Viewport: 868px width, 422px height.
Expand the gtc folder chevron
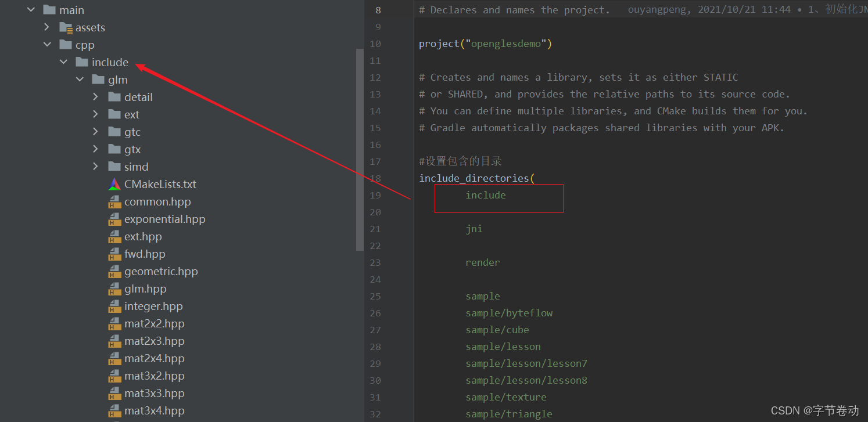coord(96,132)
